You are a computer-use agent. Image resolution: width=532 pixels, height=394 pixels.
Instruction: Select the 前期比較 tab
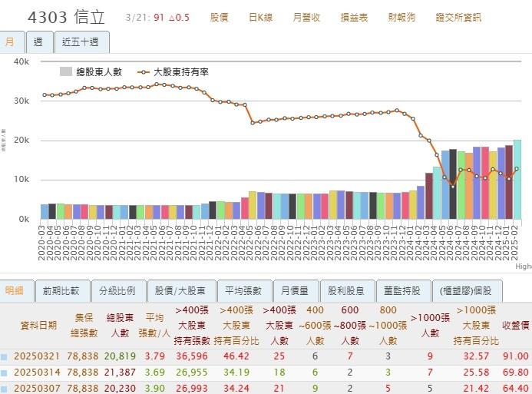coord(62,291)
